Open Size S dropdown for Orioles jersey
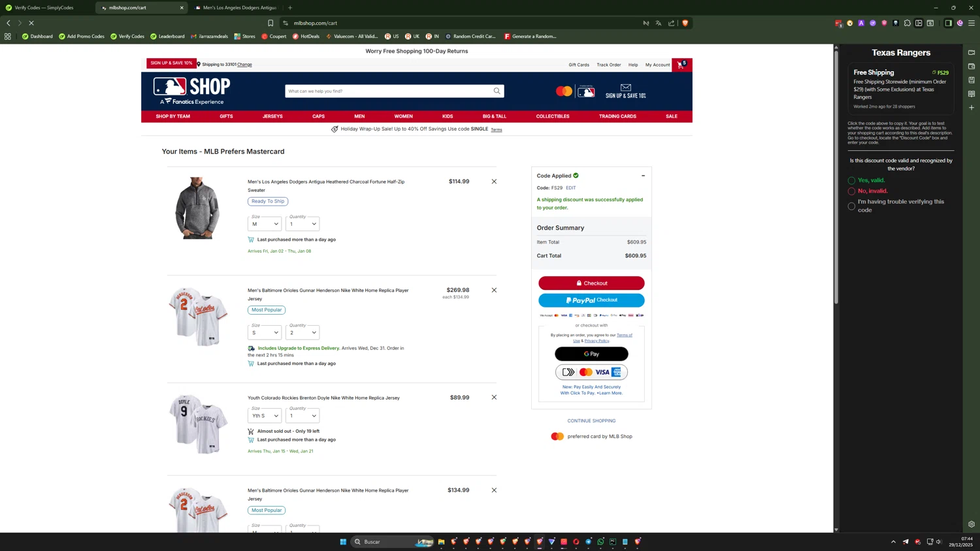Image resolution: width=980 pixels, height=551 pixels. pos(265,332)
